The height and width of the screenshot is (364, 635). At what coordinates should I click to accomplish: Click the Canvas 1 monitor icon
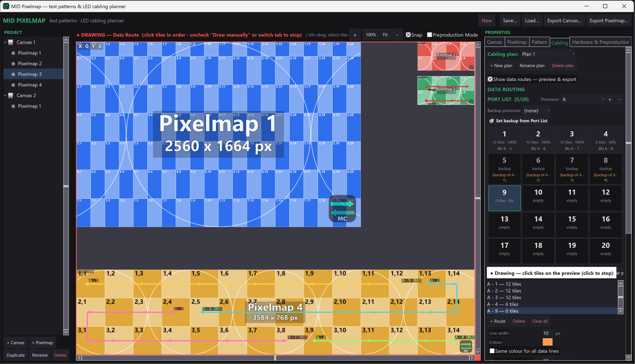11,42
